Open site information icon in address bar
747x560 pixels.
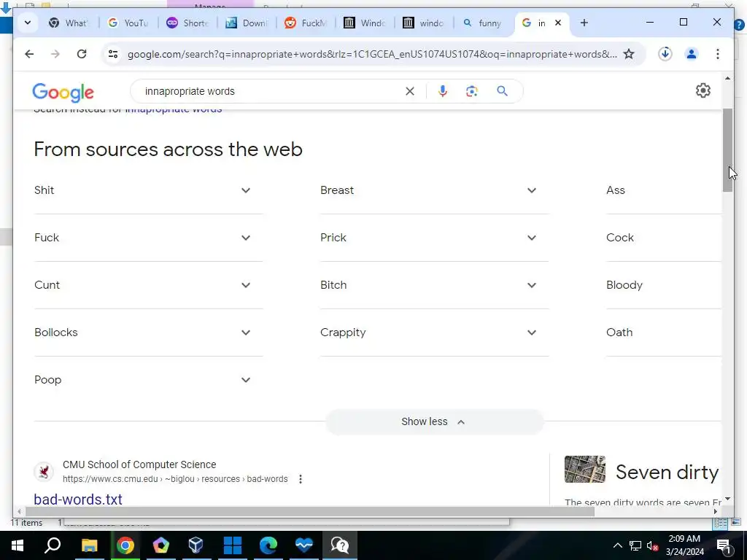coord(113,54)
